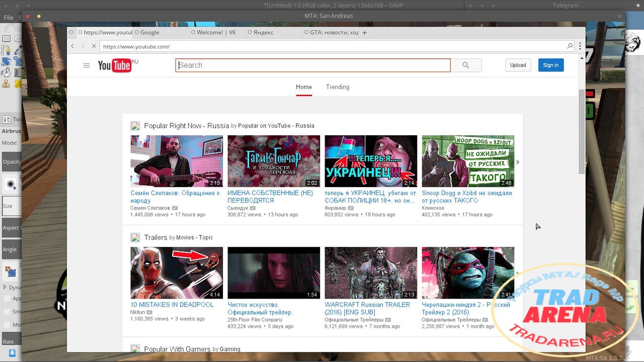Open Warcraft orc trailer thumbnail
Viewport: 644px width, 362px height.
pos(371,273)
